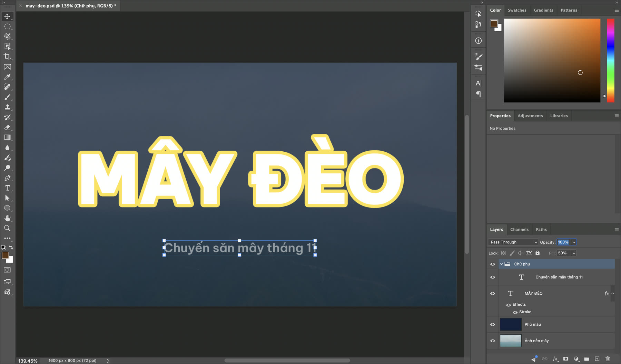Create a new layer group
The image size is (621, 364).
coord(586,359)
